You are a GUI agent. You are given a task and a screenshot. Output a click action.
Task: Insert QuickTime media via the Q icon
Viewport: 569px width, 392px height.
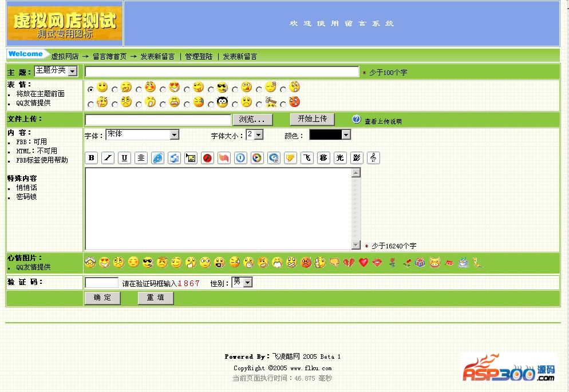pyautogui.click(x=274, y=158)
